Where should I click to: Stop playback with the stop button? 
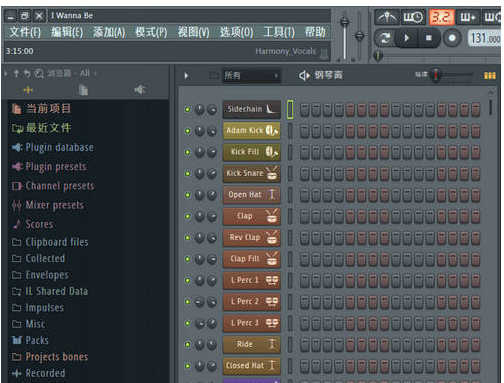coord(429,38)
